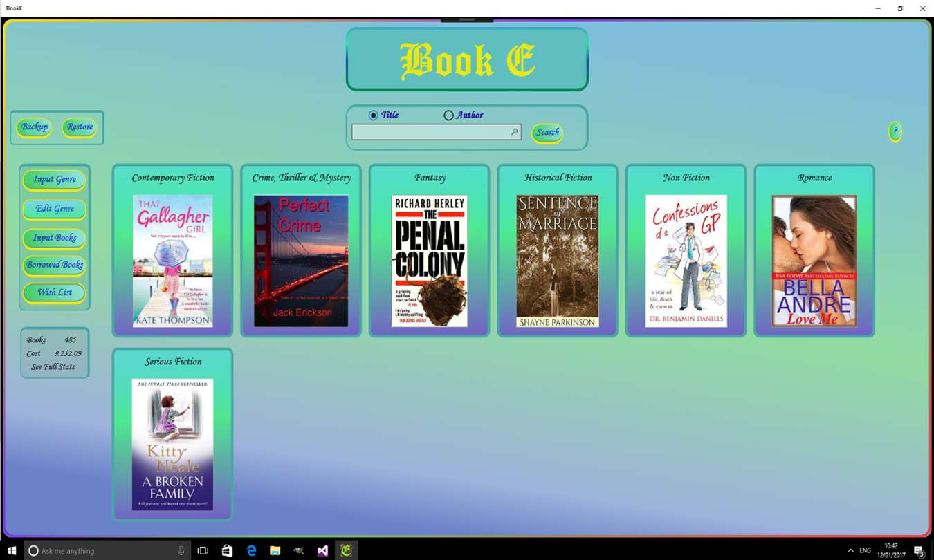Select the Non Fiction genre title
The image size is (934, 560).
[686, 178]
